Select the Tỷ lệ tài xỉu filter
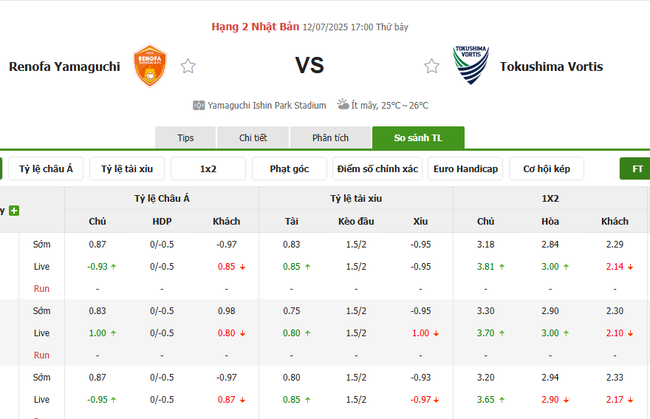The image size is (650, 419). (x=127, y=169)
